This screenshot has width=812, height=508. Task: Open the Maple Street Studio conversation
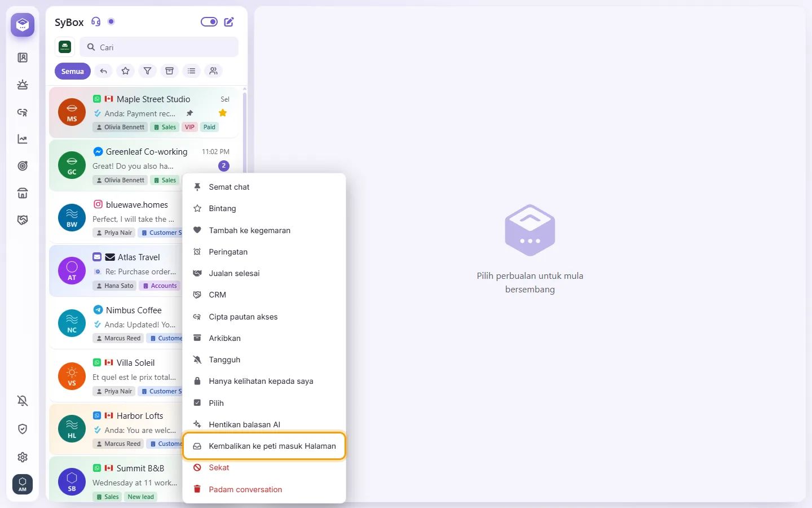144,112
